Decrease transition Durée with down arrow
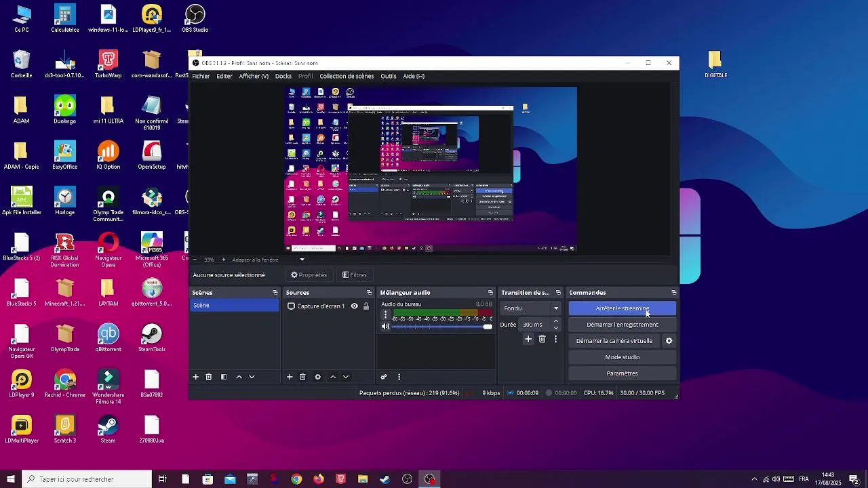Screen dimensions: 868x488 (556, 328)
